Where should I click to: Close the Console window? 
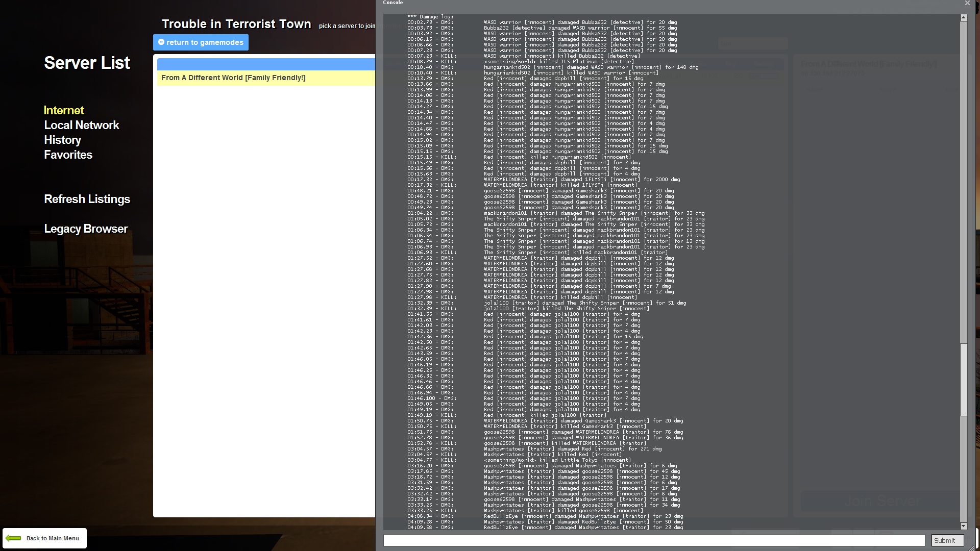[967, 3]
